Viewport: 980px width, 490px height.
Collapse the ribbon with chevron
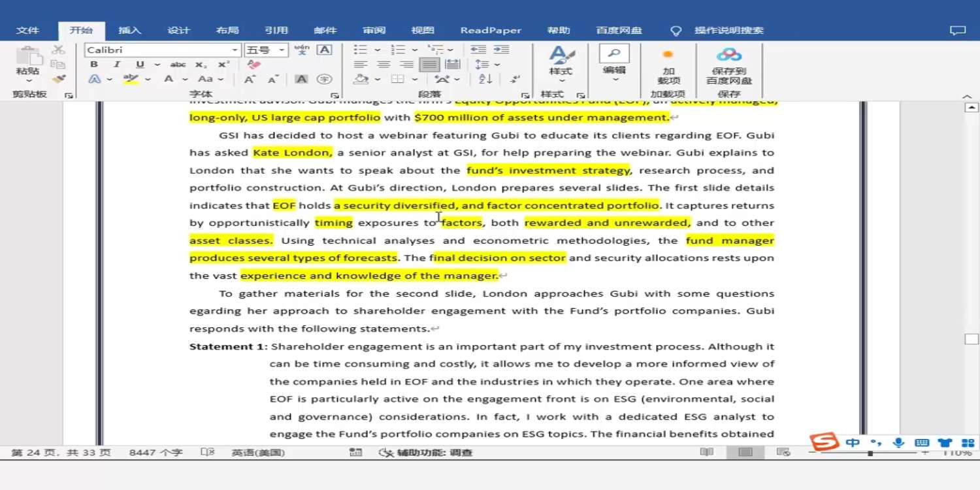point(968,96)
